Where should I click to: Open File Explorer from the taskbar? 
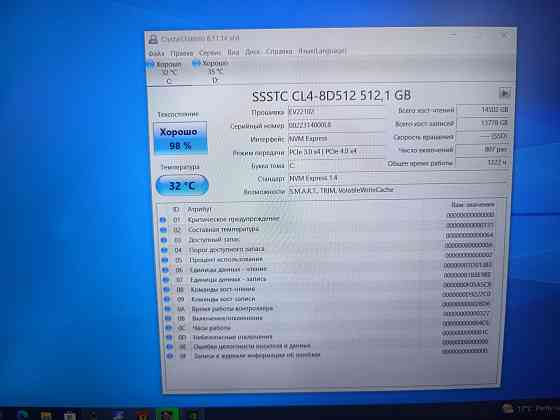tap(46, 415)
